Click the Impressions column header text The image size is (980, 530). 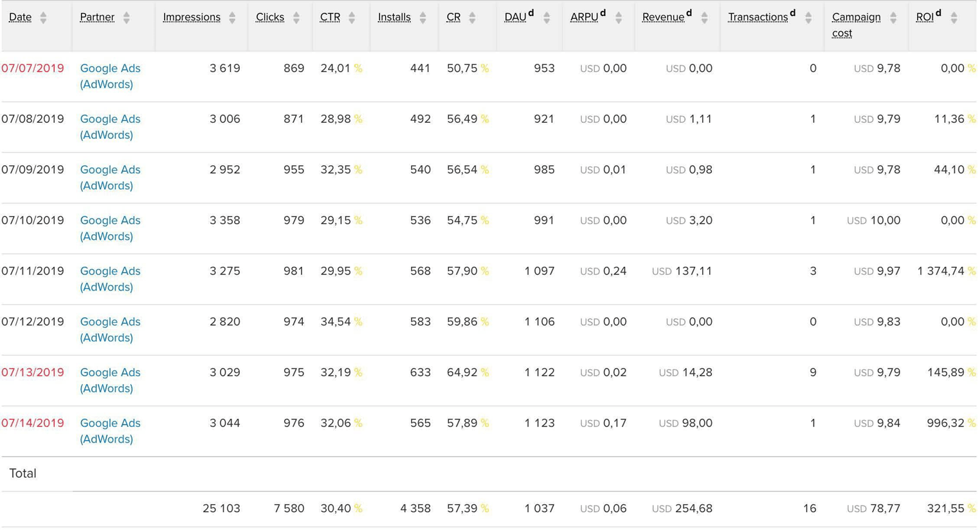[x=192, y=17]
